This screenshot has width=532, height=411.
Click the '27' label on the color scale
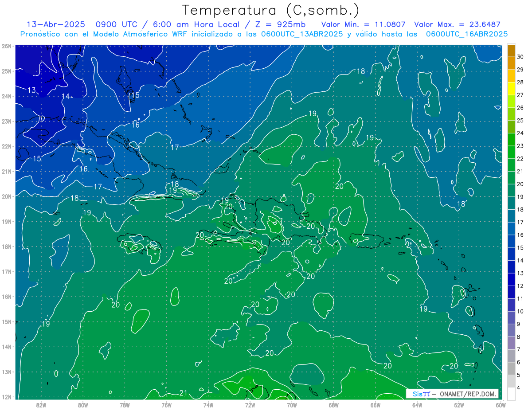(520, 95)
